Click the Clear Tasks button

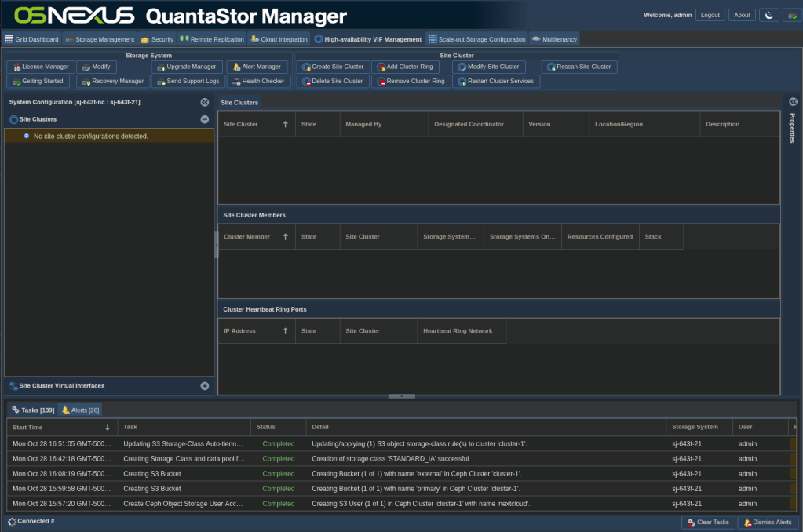tap(708, 523)
